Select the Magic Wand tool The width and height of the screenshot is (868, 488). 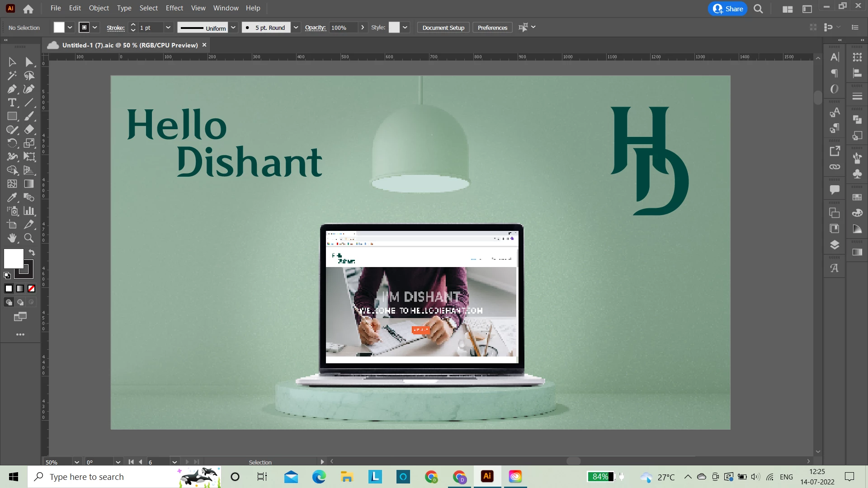(12, 75)
